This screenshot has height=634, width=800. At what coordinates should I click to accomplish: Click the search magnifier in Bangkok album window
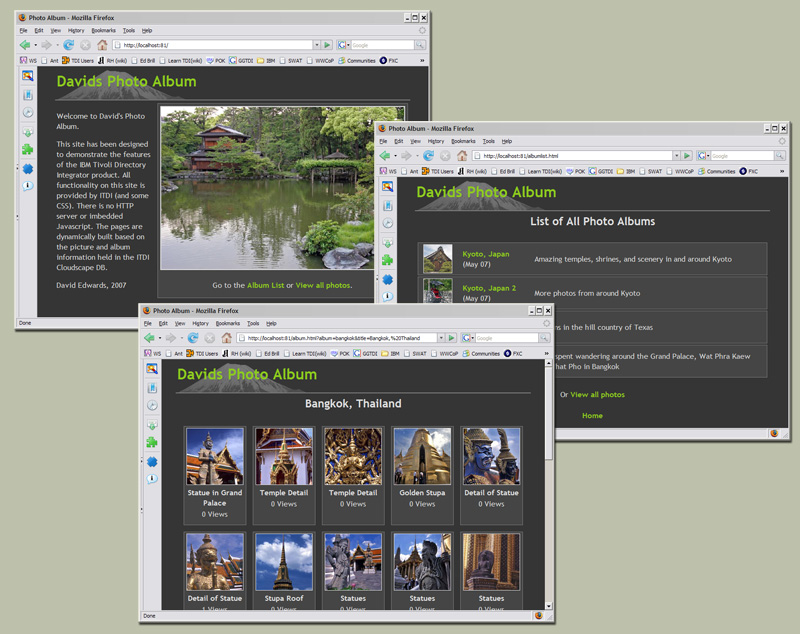click(x=544, y=338)
